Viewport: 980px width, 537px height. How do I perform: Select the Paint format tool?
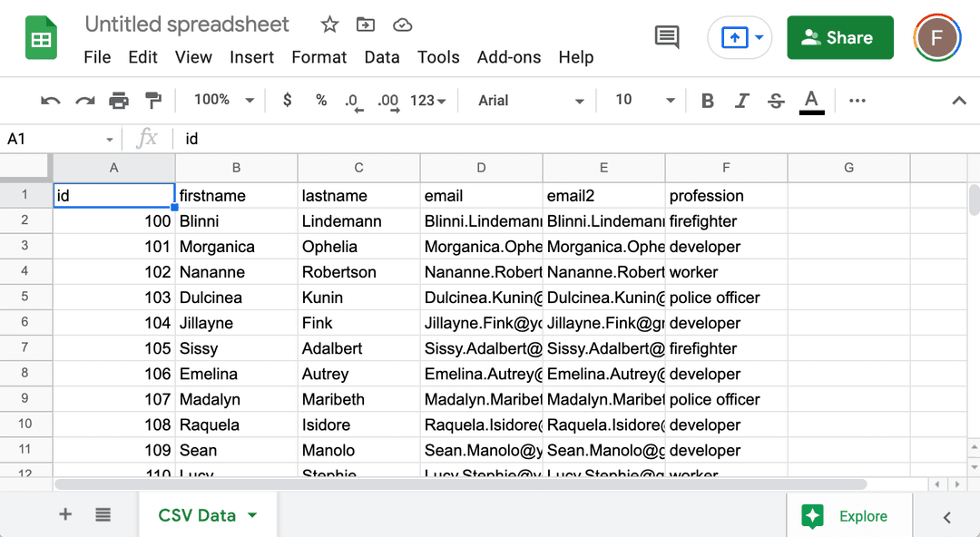point(152,100)
